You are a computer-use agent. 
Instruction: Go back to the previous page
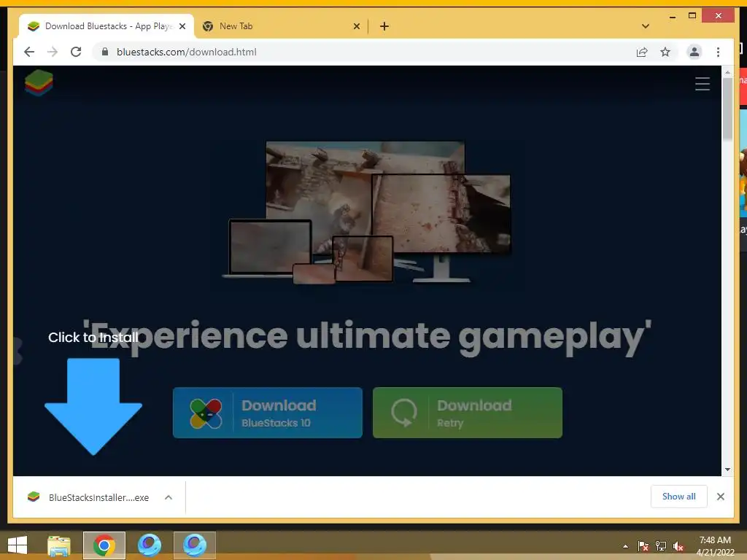coord(29,52)
